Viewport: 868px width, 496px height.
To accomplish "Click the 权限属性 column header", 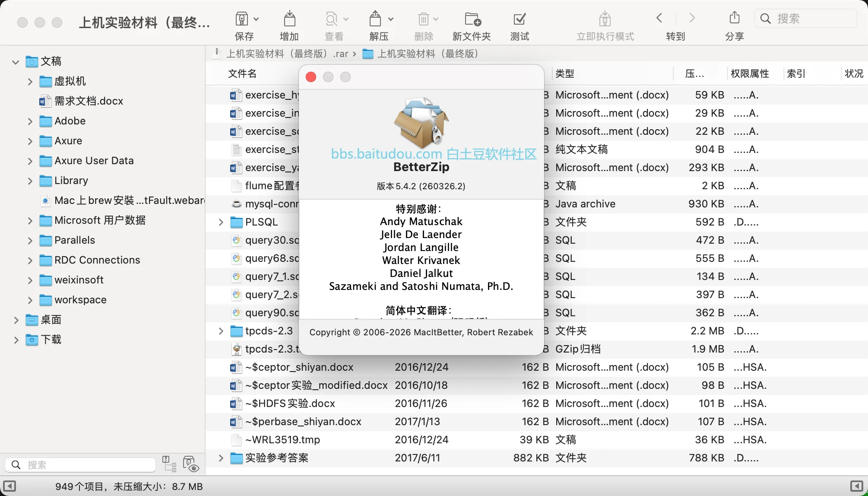I will pyautogui.click(x=750, y=73).
